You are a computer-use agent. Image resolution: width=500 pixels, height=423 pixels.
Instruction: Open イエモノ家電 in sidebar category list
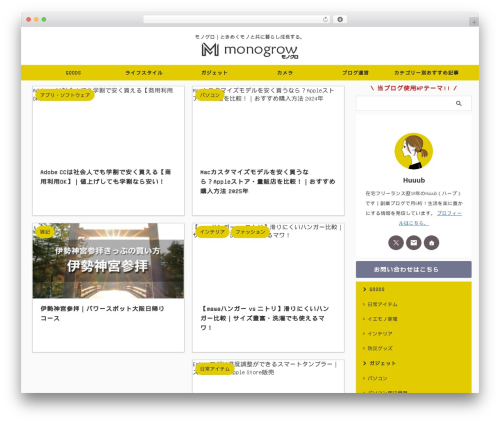[382, 319]
